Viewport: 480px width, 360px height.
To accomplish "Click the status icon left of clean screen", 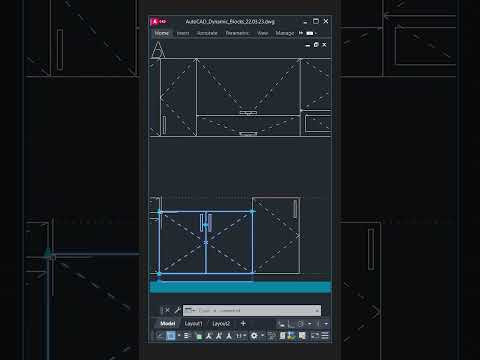I will (302, 336).
